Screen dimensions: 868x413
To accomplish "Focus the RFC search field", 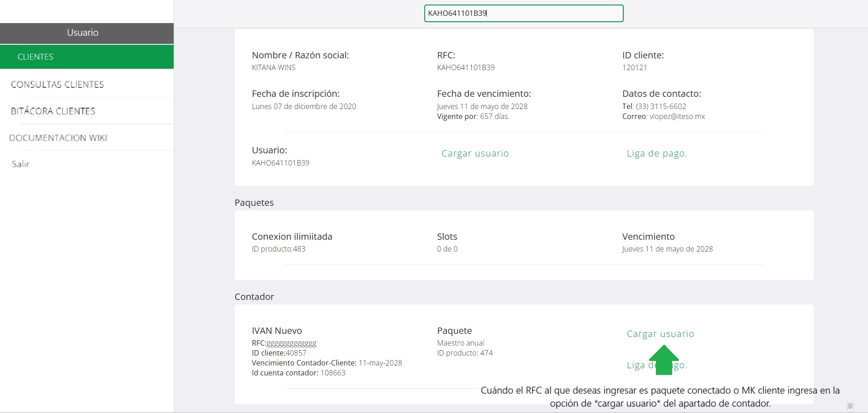I will (x=524, y=13).
